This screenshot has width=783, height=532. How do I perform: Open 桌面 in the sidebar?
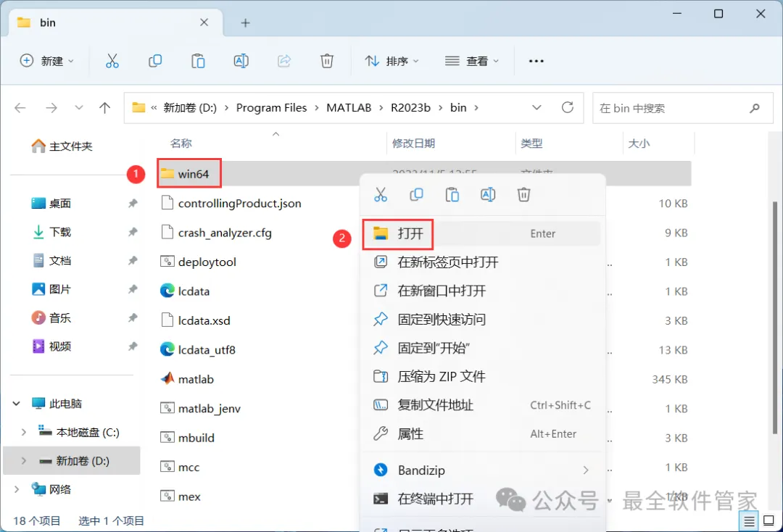[x=51, y=204]
